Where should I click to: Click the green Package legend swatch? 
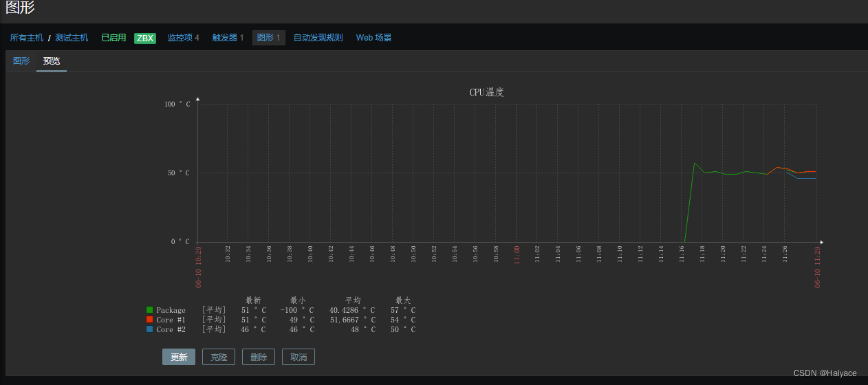coord(150,311)
